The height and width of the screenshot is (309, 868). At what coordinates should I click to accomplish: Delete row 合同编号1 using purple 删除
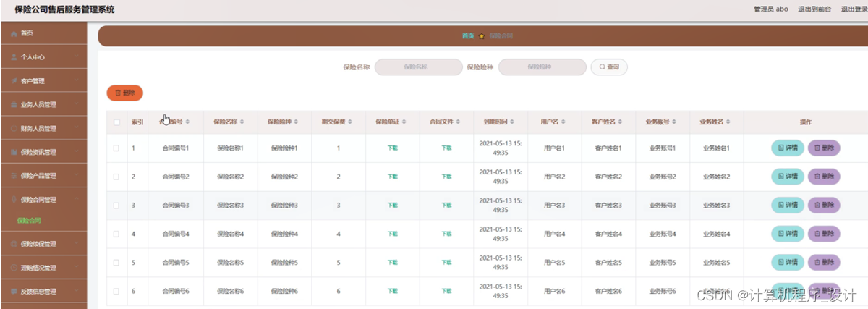824,148
